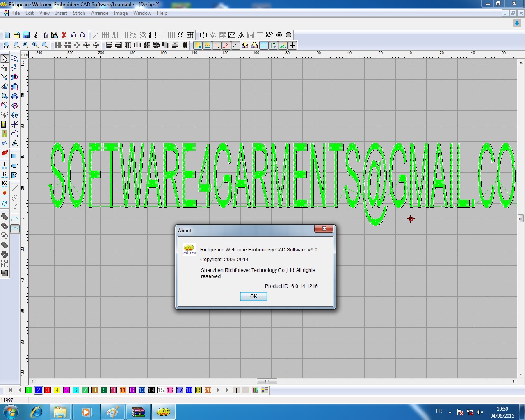This screenshot has width=525, height=420.
Task: Pick the traffic light icon tool
Action: click(5, 134)
